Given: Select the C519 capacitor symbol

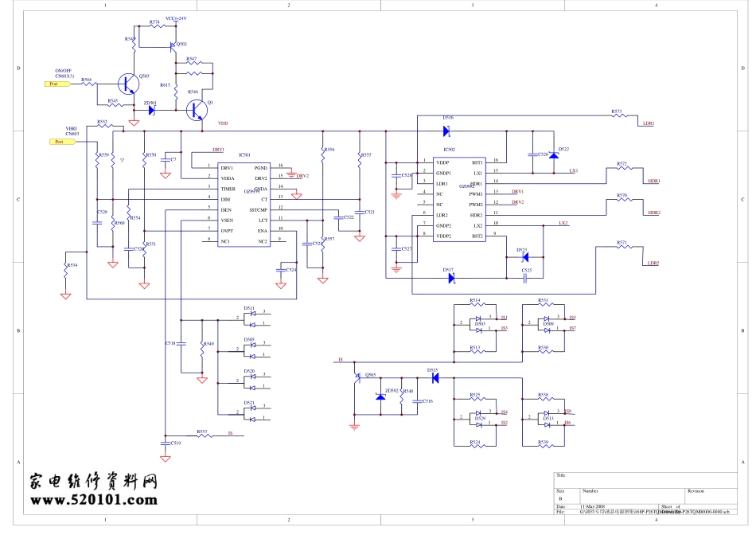Looking at the screenshot, I should [165, 442].
